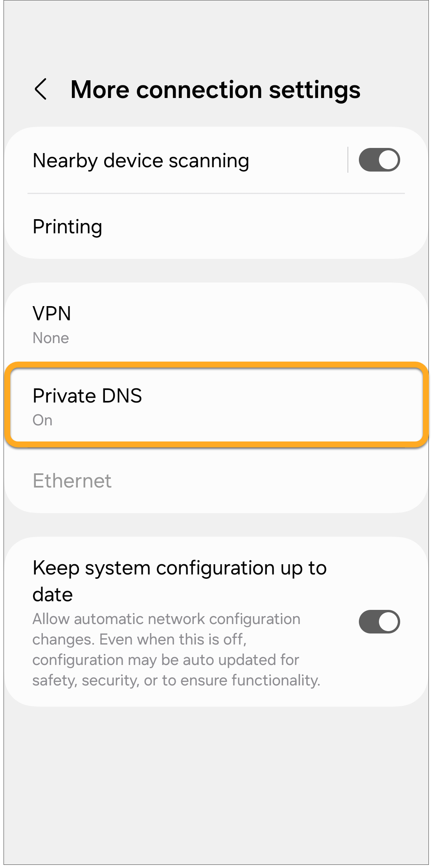Disable Keep system configuration up to date switch
432x868 pixels.
(379, 622)
